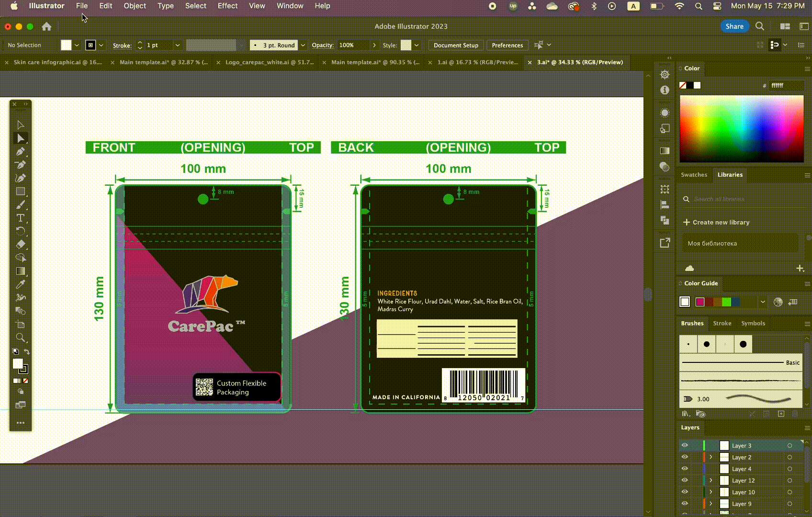Image resolution: width=812 pixels, height=517 pixels.
Task: Click New Brush icon in Brushes panel
Action: click(781, 414)
